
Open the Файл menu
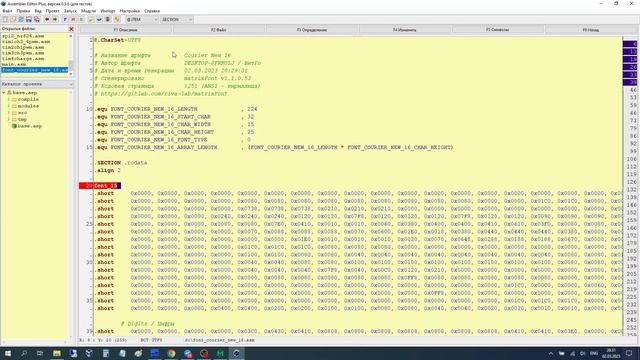click(x=7, y=11)
